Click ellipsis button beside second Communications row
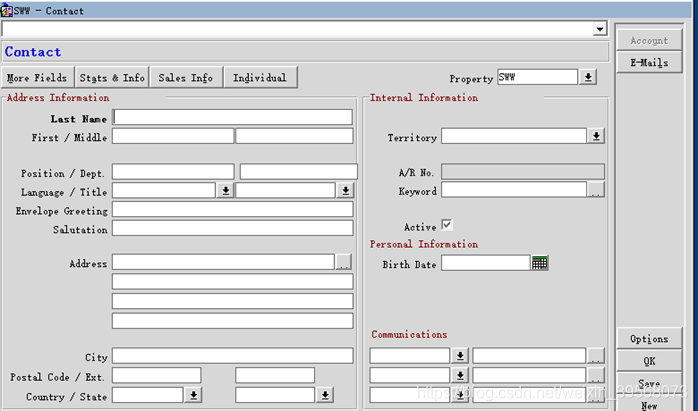 pos(596,375)
